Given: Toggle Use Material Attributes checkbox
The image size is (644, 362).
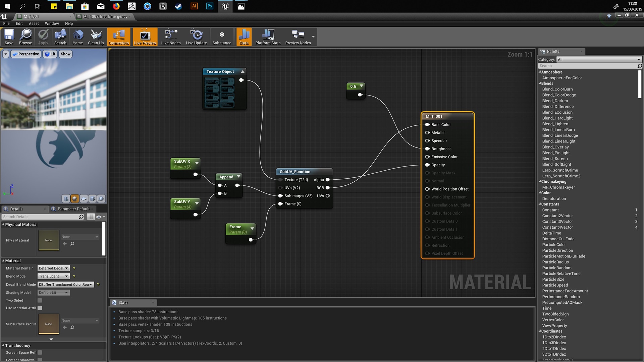Looking at the screenshot, I should click(x=40, y=308).
